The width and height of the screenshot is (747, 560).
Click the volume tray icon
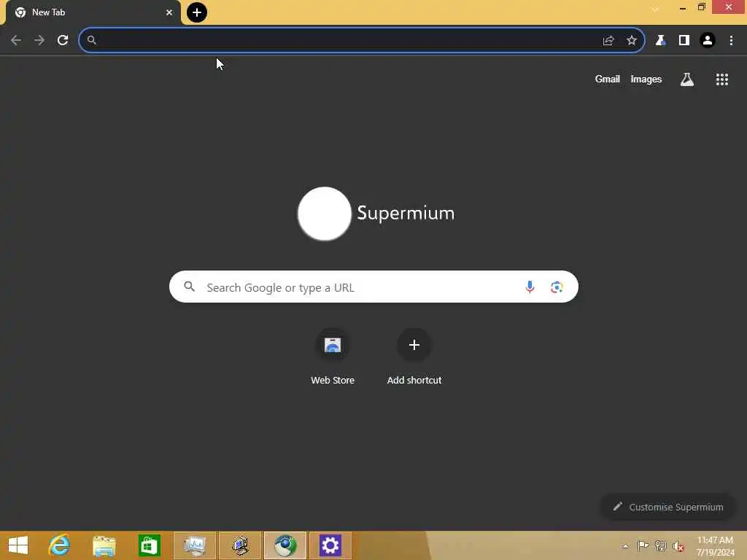[678, 546]
